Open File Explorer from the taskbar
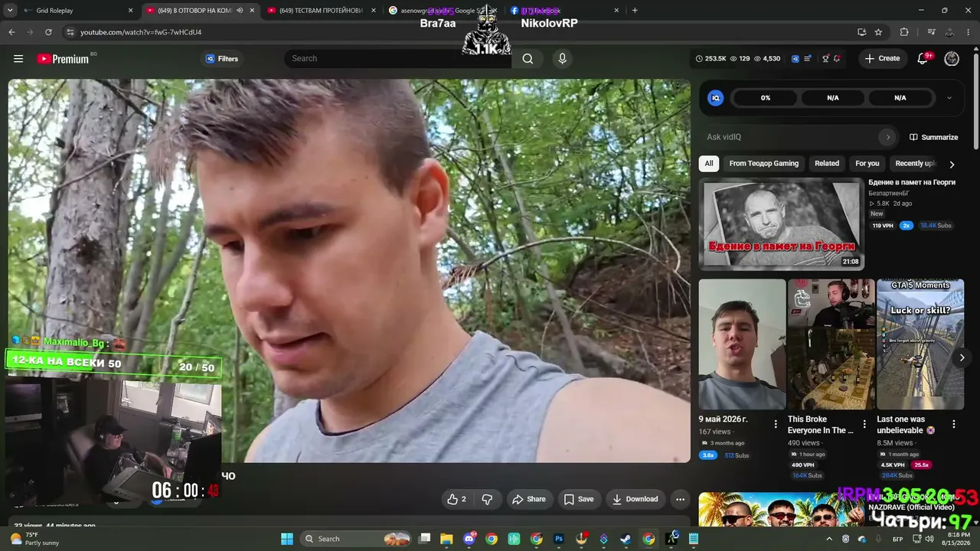 coord(446,539)
